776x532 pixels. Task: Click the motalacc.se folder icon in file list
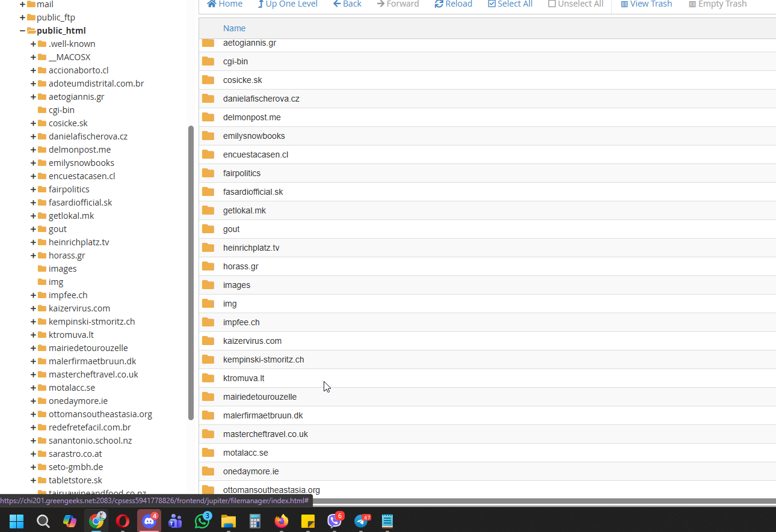[208, 453]
